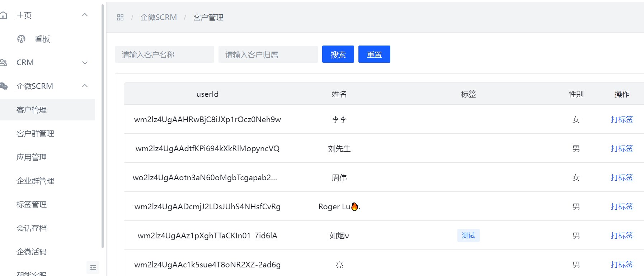644x276 pixels.
Task: Click the name 刘先生
Action: [339, 148]
